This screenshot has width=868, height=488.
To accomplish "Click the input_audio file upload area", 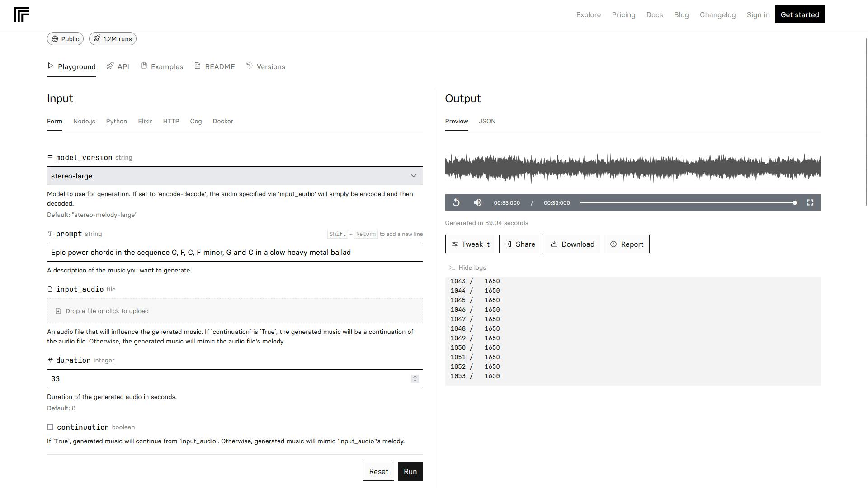I will tap(235, 311).
